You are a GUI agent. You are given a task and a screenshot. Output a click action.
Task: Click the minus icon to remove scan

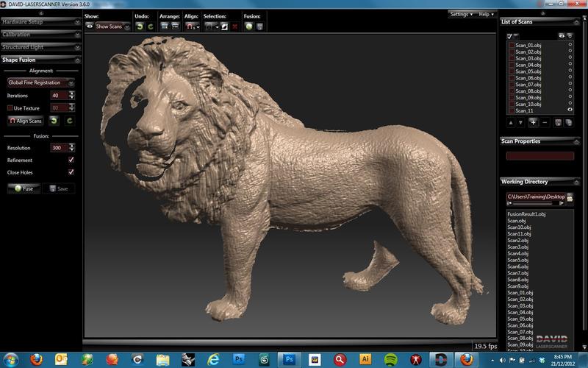tap(545, 121)
